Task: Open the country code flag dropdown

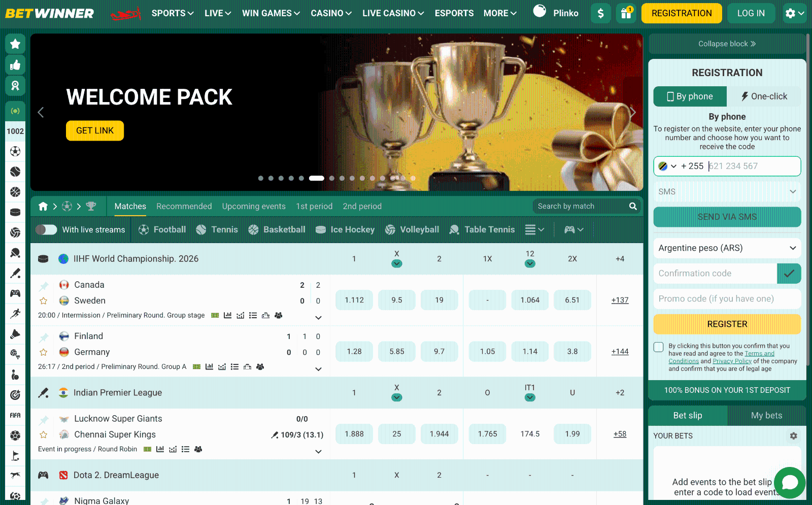Action: (x=667, y=166)
